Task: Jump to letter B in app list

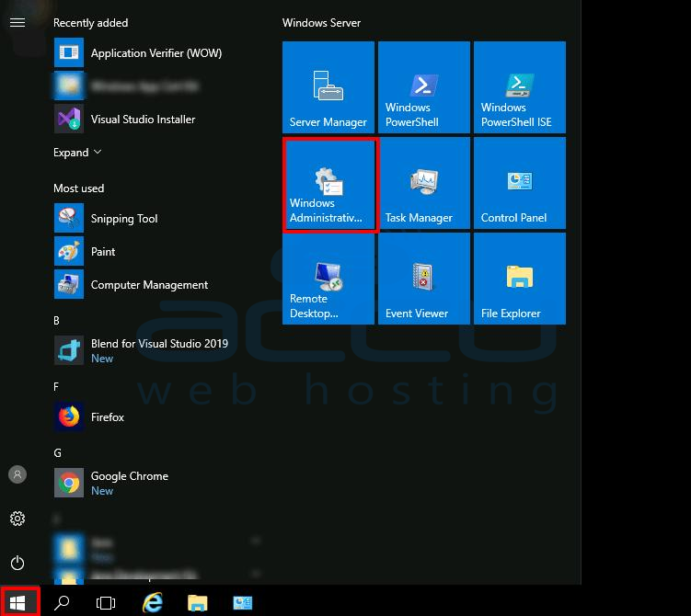Action: [x=56, y=321]
